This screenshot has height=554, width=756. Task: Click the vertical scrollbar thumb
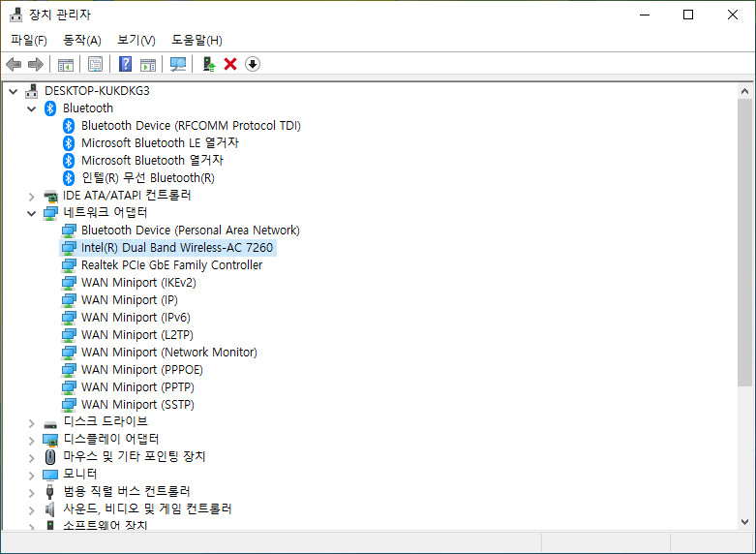[744, 242]
